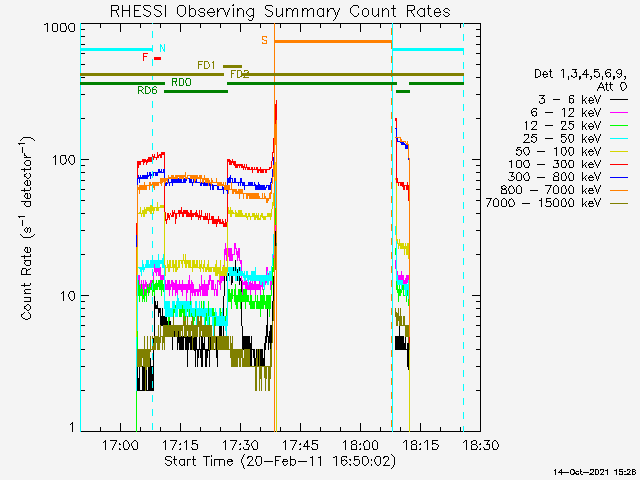The width and height of the screenshot is (640, 480).
Task: Click the '50 - 100 keV' legend label
Action: point(559,151)
